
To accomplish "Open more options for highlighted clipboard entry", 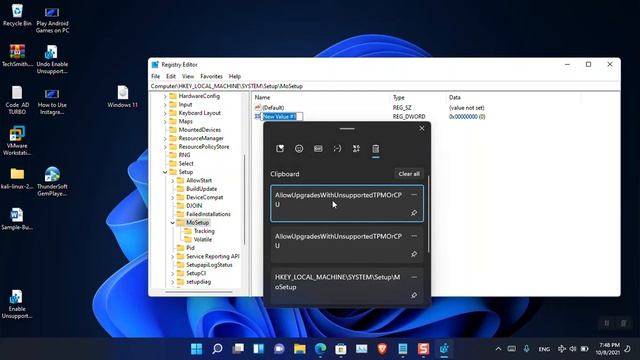I will click(x=414, y=195).
